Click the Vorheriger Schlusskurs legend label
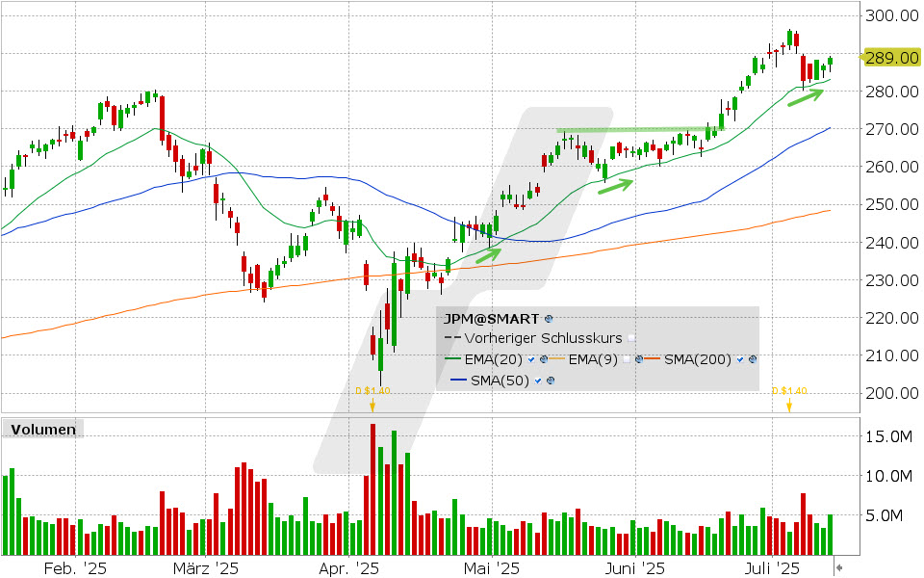 pos(543,338)
